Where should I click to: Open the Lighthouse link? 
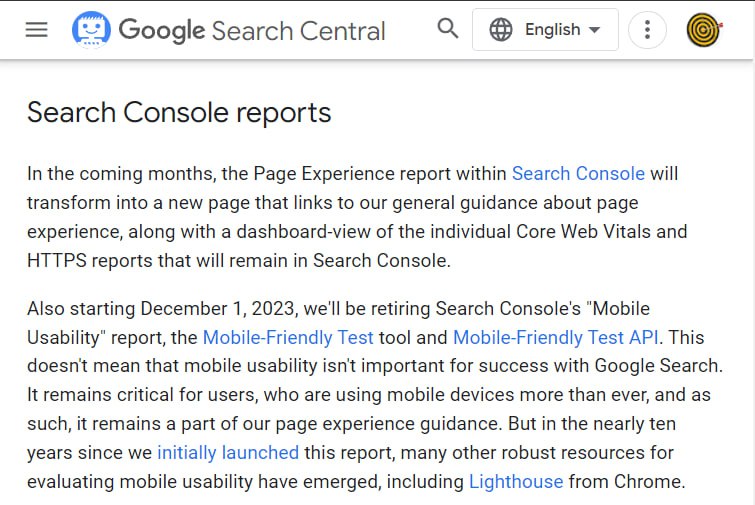(x=516, y=481)
